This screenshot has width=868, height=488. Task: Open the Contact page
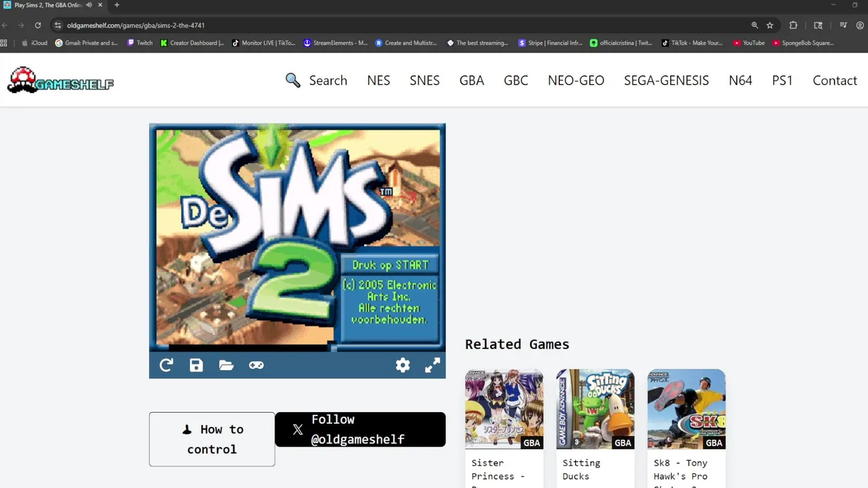[835, 80]
